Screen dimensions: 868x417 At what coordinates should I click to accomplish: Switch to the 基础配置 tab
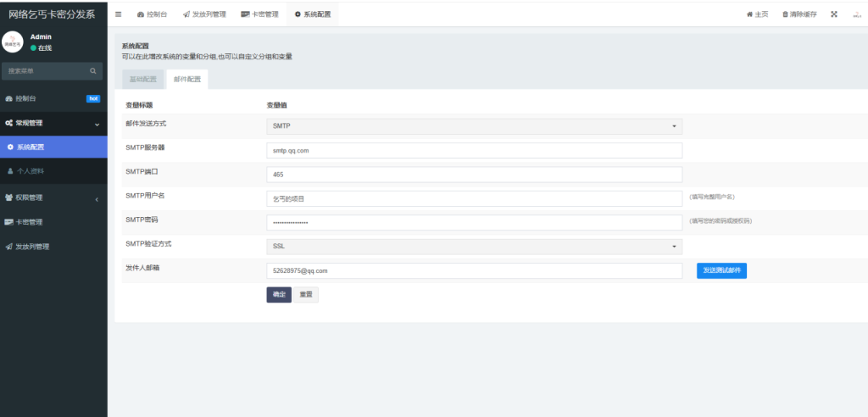click(x=142, y=80)
